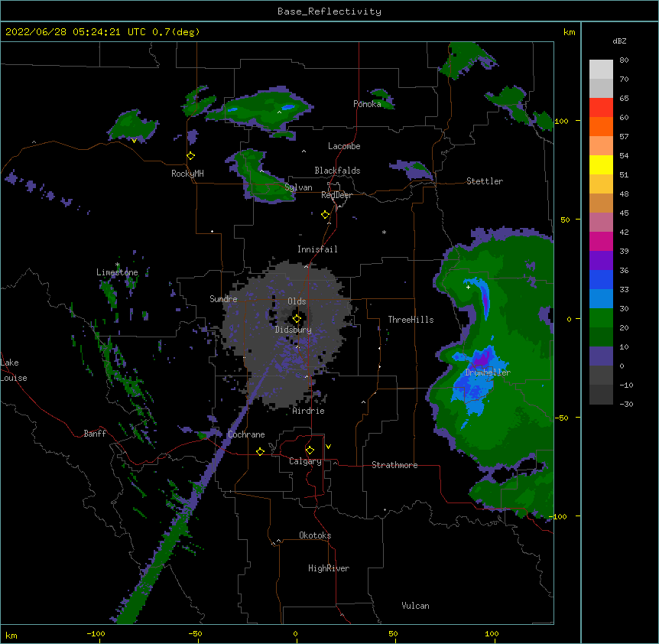Select the Stettler label
Image resolution: width=659 pixels, height=644 pixels.
[485, 181]
